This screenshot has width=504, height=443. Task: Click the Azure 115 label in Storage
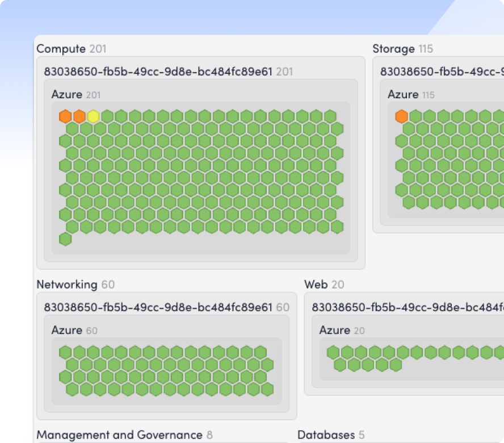pos(411,95)
